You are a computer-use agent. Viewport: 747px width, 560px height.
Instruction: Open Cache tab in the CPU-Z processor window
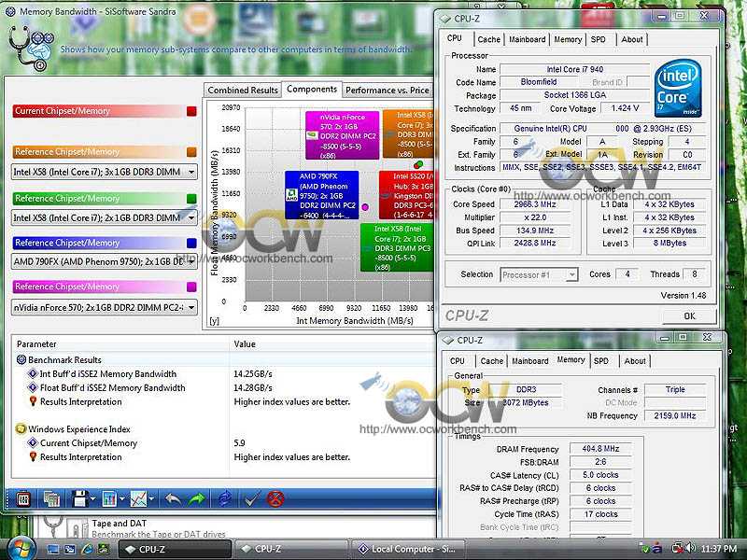(488, 39)
